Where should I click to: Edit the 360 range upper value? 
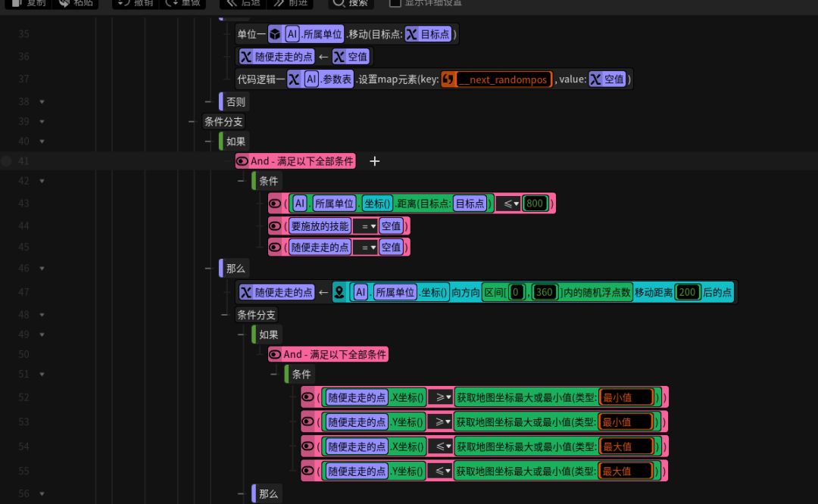pos(544,292)
